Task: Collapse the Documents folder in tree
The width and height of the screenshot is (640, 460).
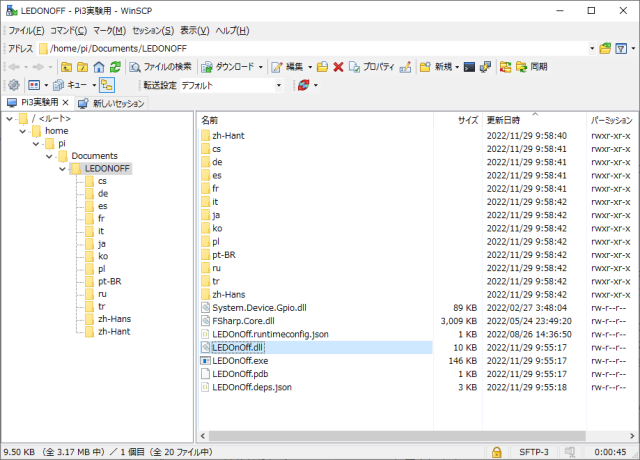Action: pos(49,156)
